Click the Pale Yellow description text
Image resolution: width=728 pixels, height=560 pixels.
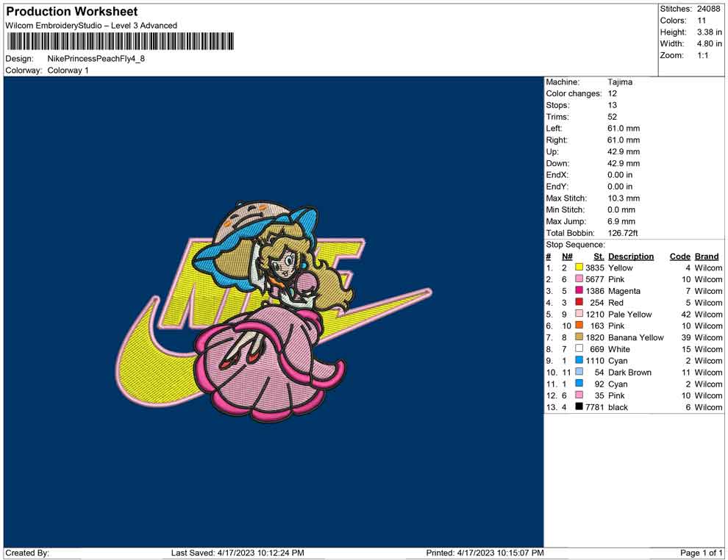[629, 314]
